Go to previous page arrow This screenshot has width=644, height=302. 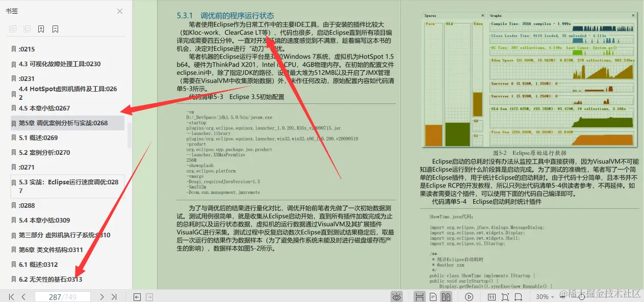coord(23,296)
